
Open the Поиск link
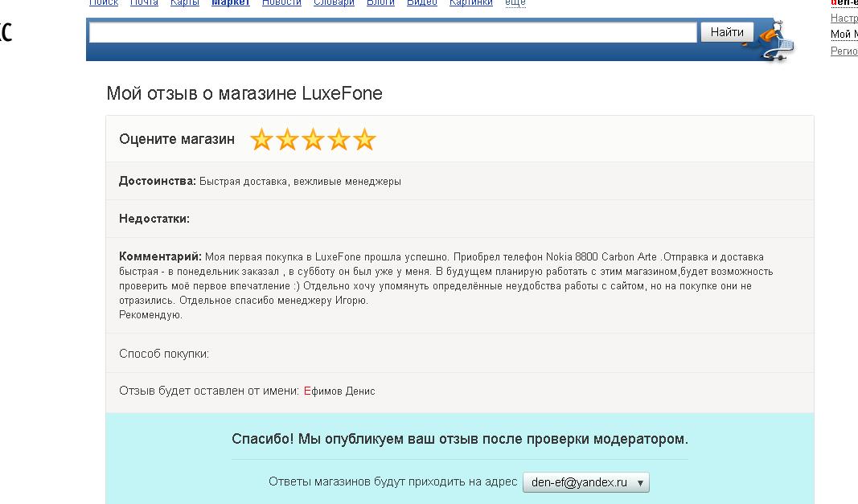(x=104, y=2)
